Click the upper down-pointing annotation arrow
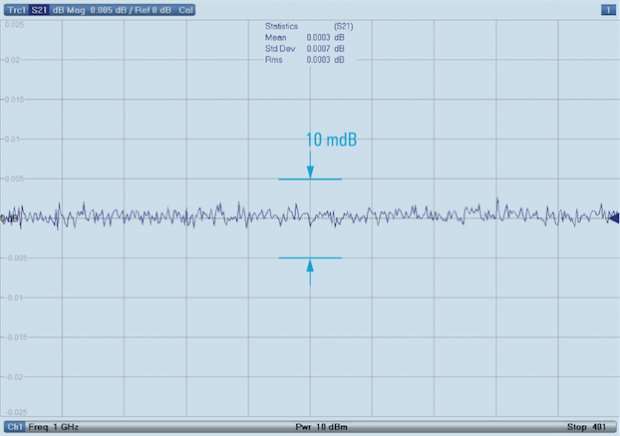 click(310, 169)
